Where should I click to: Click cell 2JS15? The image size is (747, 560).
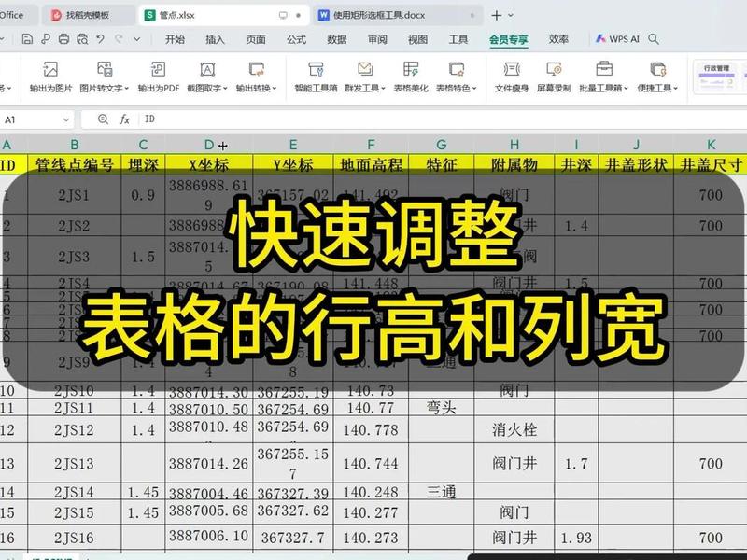tap(75, 512)
